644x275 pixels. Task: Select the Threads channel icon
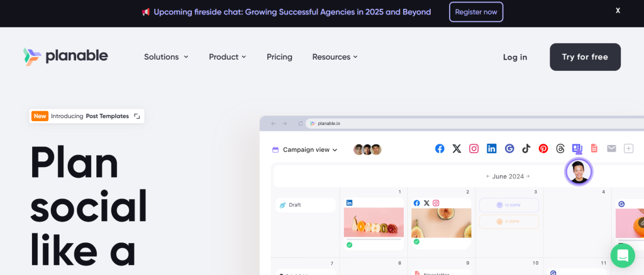tap(560, 149)
